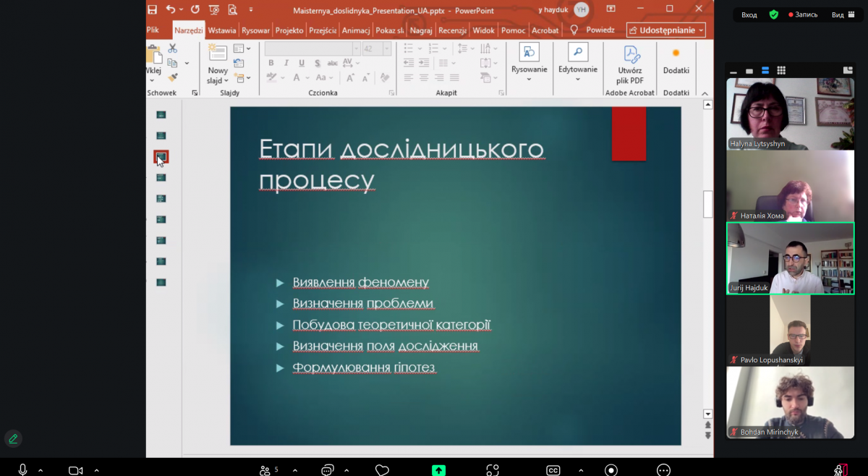
Task: Select the Cut scissors icon
Action: [x=172, y=49]
